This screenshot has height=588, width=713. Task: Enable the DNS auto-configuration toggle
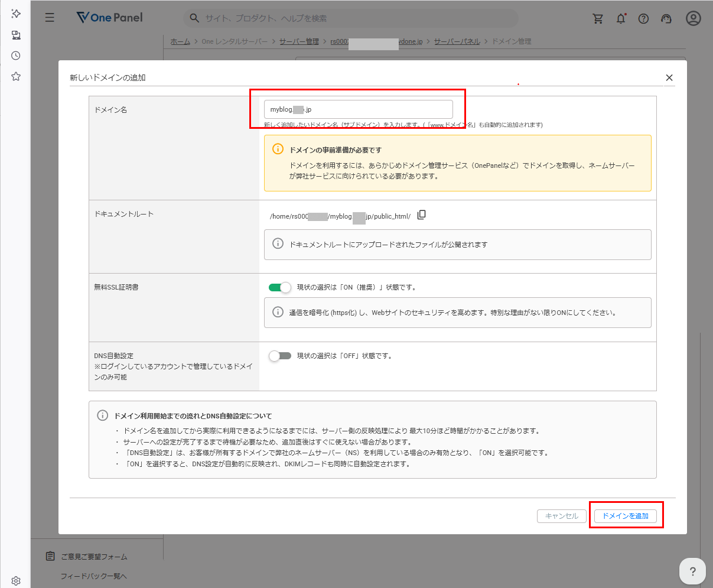280,356
